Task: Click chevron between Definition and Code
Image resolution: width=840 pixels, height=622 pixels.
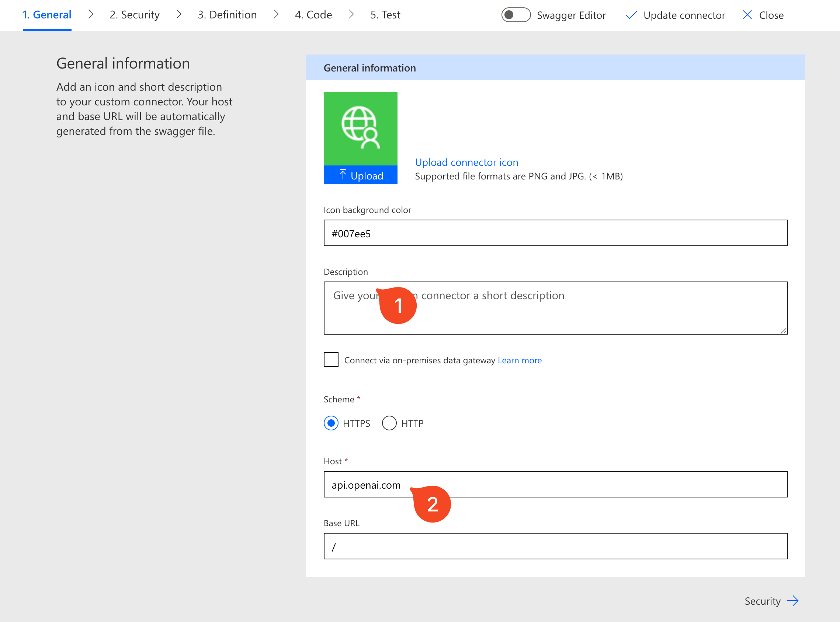Action: click(x=276, y=14)
